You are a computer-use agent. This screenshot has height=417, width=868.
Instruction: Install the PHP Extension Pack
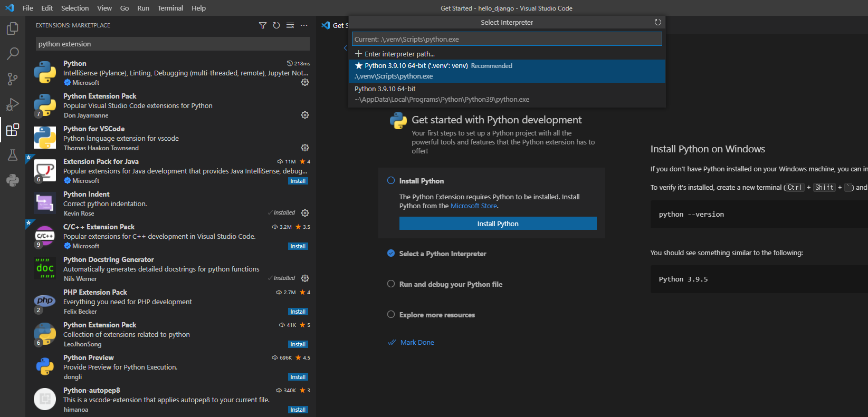[298, 312]
